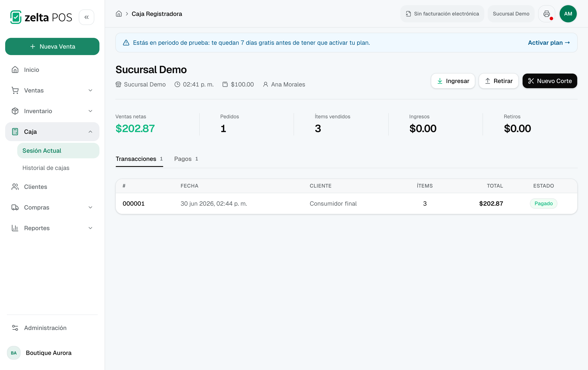Click the Clientes people icon
This screenshot has height=370, width=588.
click(x=15, y=187)
